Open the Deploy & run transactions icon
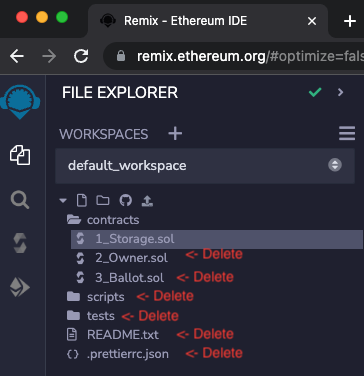Viewport: 364px width, 376px height. [20, 287]
